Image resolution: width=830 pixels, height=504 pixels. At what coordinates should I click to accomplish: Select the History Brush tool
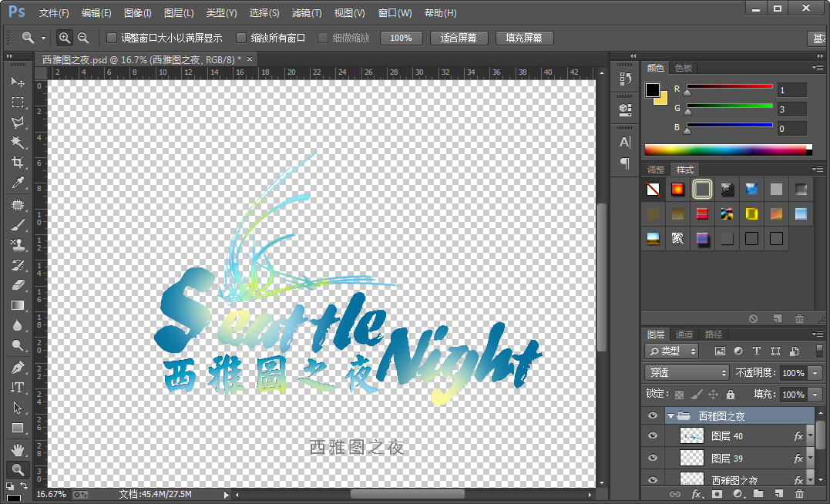pyautogui.click(x=18, y=264)
